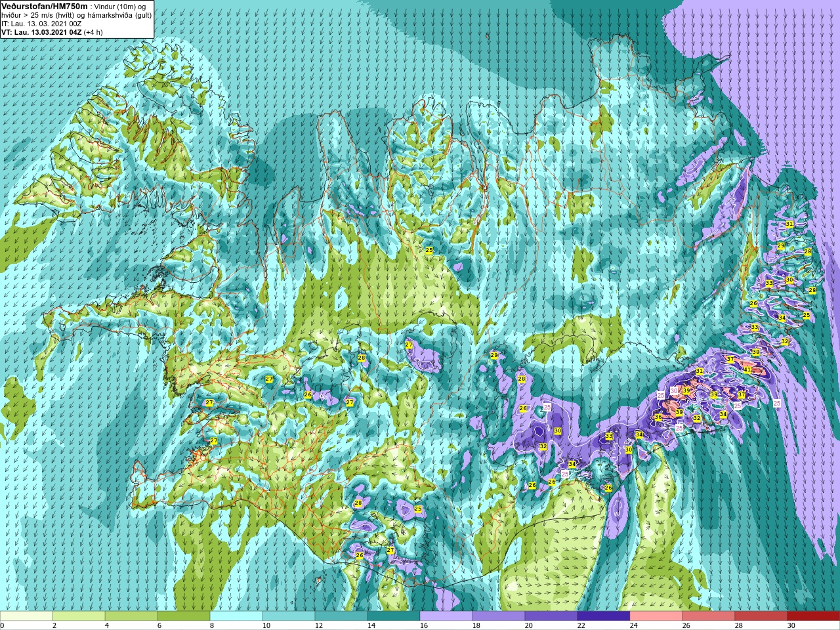Click the medium purple 18–20 m/s legend swatch
The height and width of the screenshot is (630, 840).
click(499, 616)
